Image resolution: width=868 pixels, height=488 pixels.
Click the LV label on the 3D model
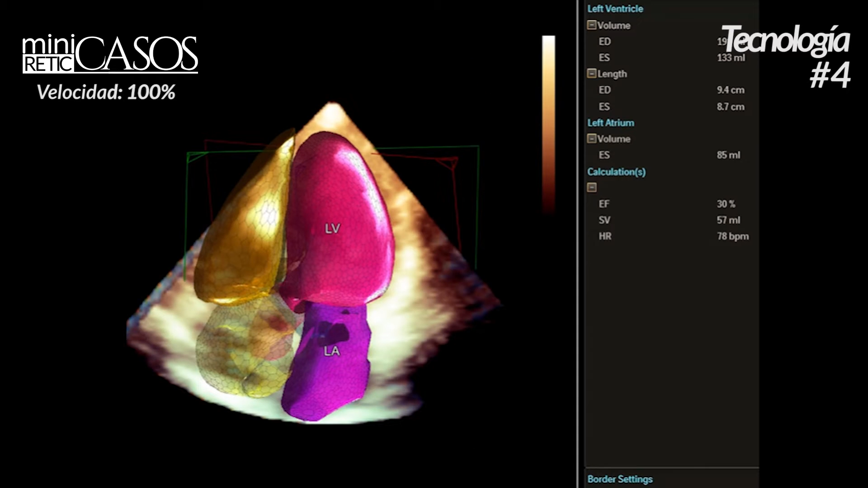[332, 229]
